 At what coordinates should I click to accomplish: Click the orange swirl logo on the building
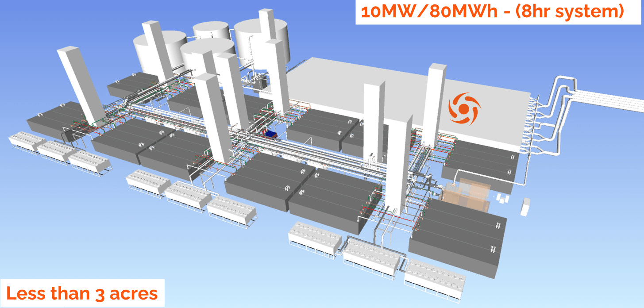coord(463,108)
